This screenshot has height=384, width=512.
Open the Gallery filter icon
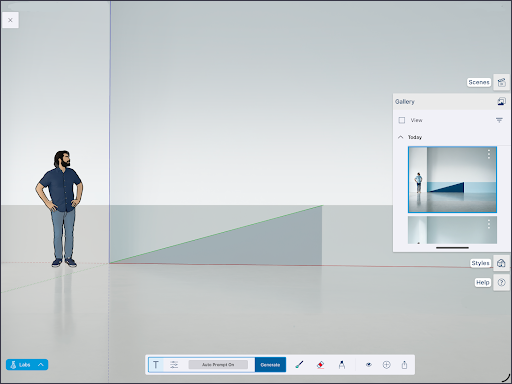(x=499, y=120)
